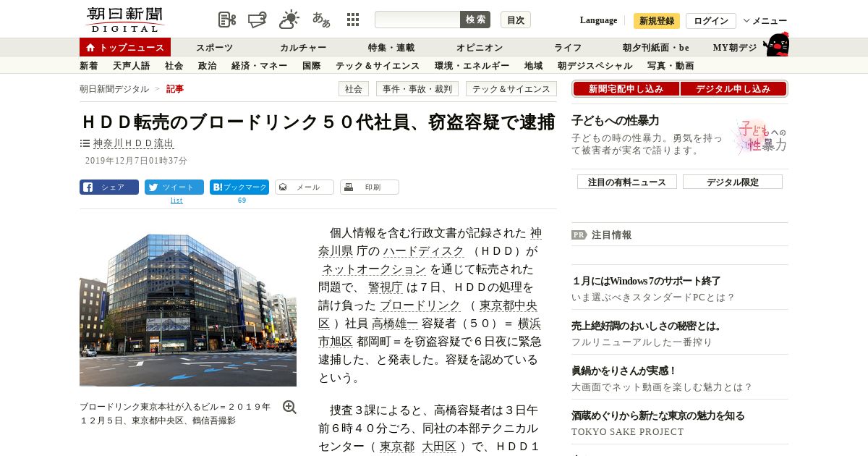Click the 検索 search button

point(475,20)
